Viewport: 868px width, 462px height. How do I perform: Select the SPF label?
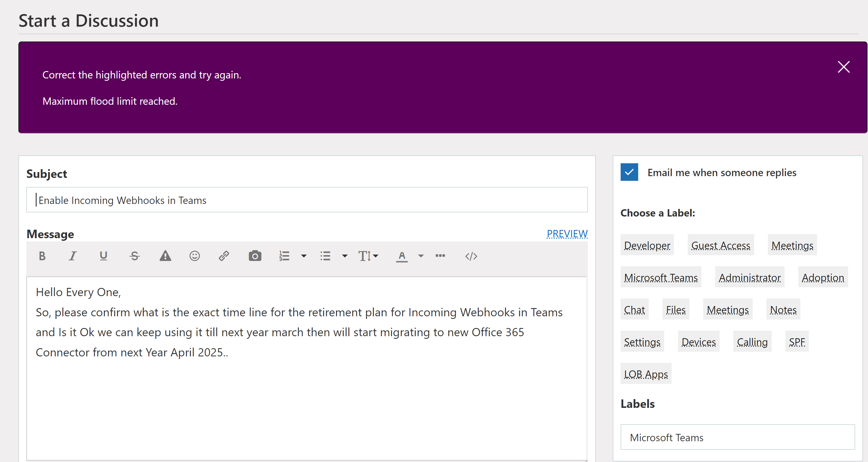[797, 341]
